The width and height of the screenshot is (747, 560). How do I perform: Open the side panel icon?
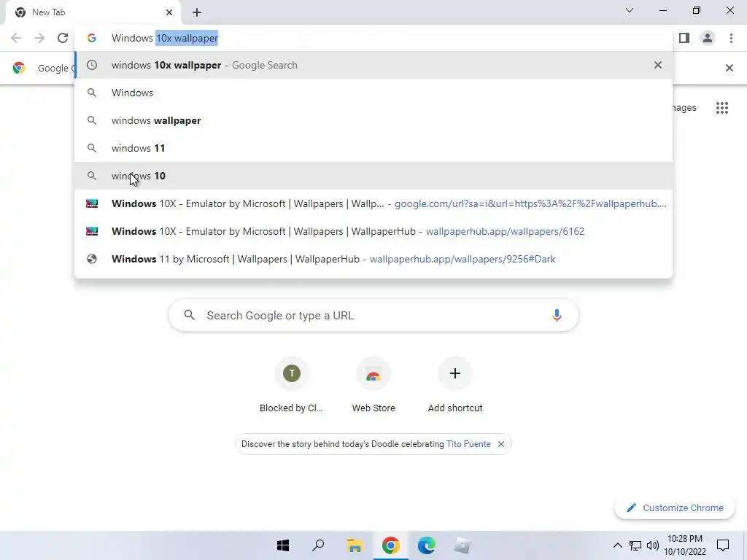coord(684,38)
